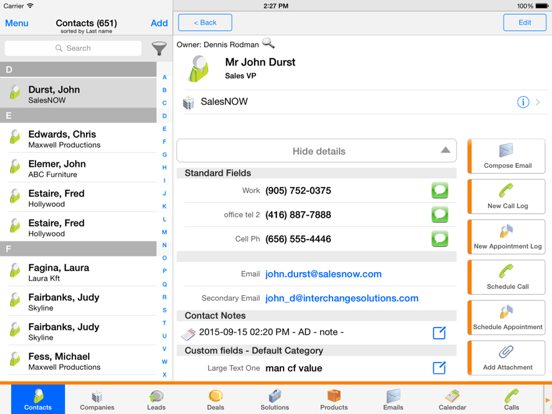
Task: Select contact Edwards, Chris
Action: [78, 138]
